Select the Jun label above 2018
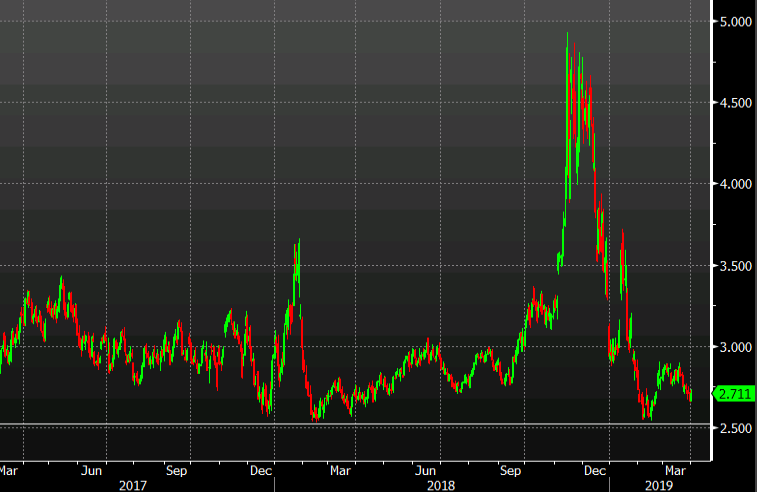The width and height of the screenshot is (757, 492). 425,469
